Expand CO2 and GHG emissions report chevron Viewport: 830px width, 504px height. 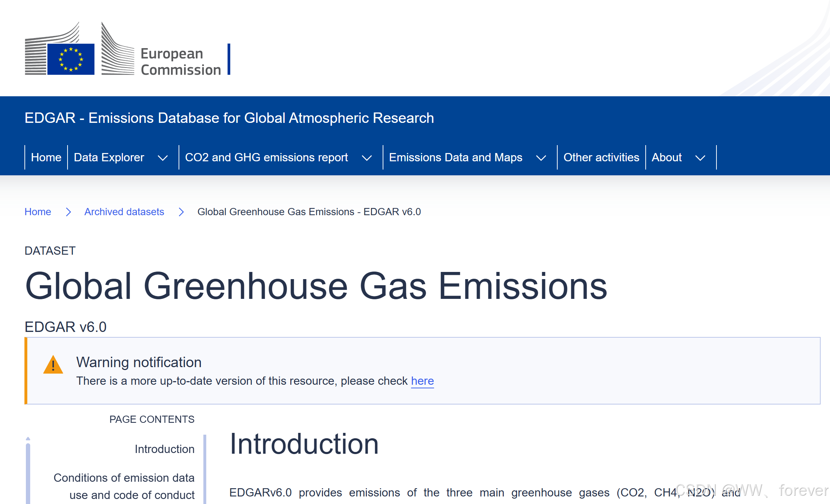click(x=366, y=158)
